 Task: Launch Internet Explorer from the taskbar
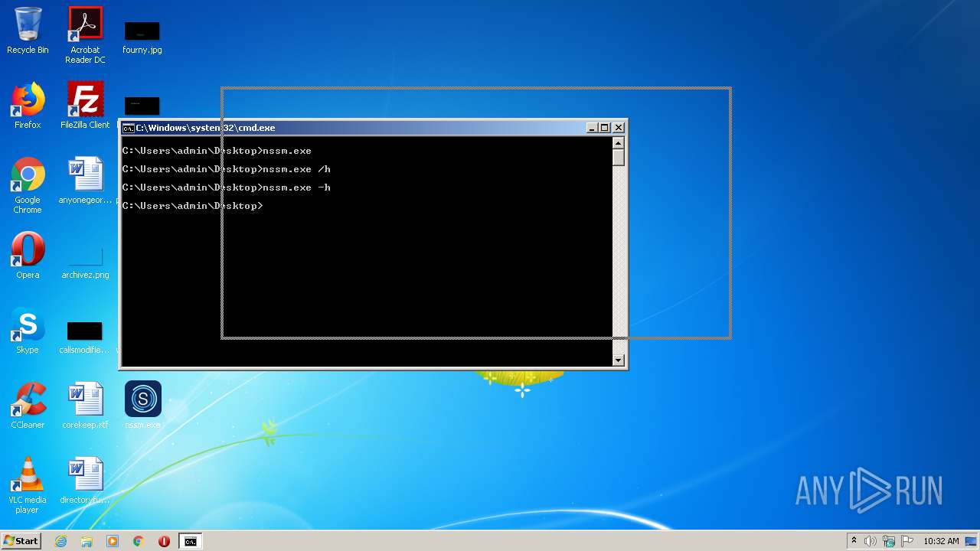(60, 541)
